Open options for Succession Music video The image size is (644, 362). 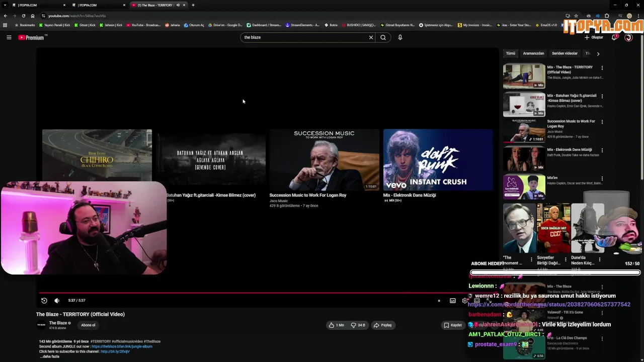602,122
